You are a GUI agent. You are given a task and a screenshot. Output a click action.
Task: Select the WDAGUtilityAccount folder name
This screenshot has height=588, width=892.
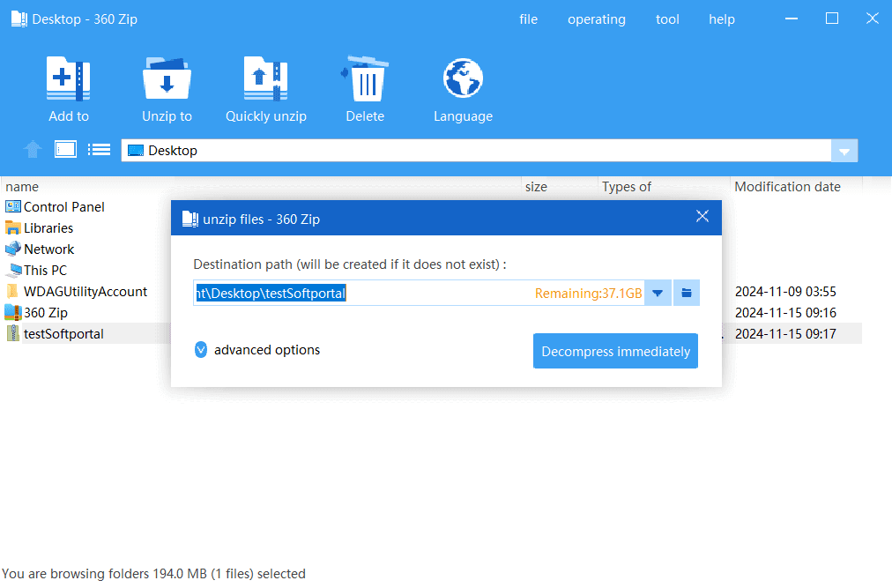(x=85, y=292)
